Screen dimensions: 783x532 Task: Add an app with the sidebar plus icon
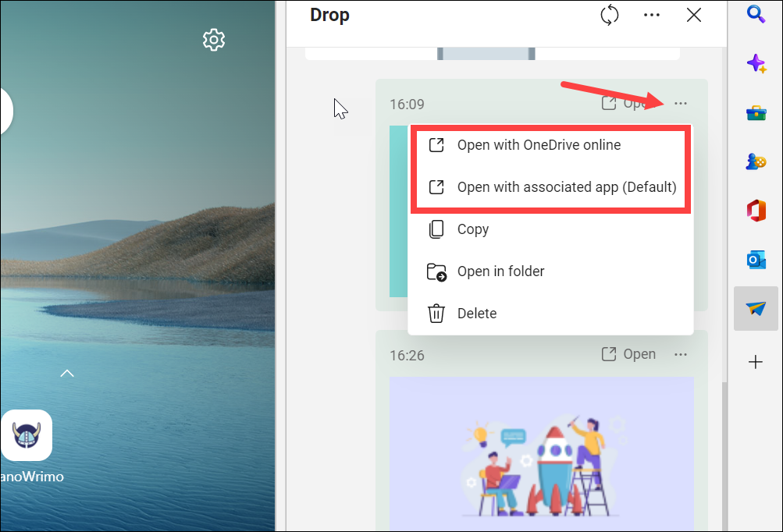point(755,362)
